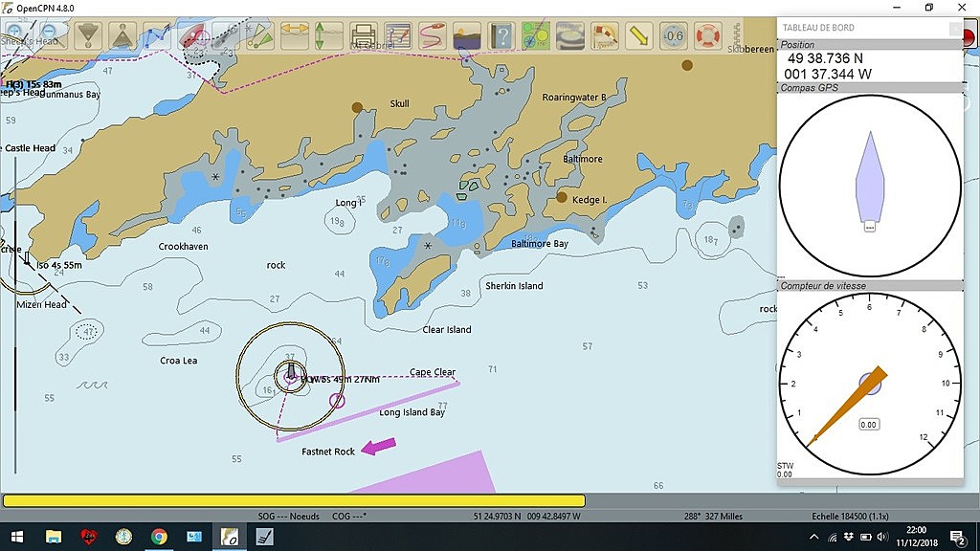The width and height of the screenshot is (980, 551).
Task: Toggle the Enable Tracking icon
Action: (432, 35)
